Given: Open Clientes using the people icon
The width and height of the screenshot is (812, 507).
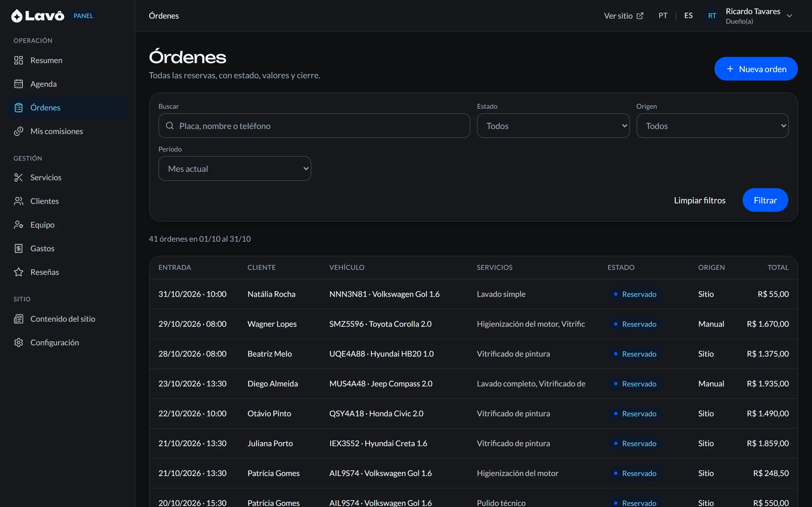Looking at the screenshot, I should (18, 201).
